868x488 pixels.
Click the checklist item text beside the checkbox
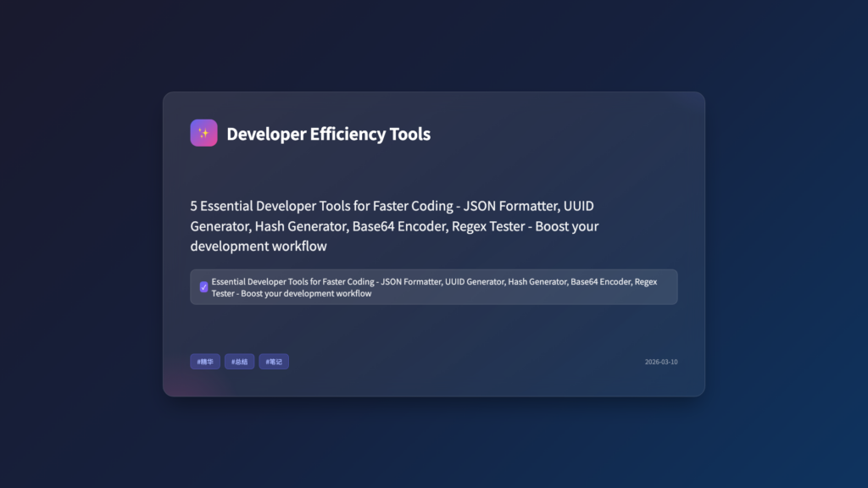(x=434, y=287)
